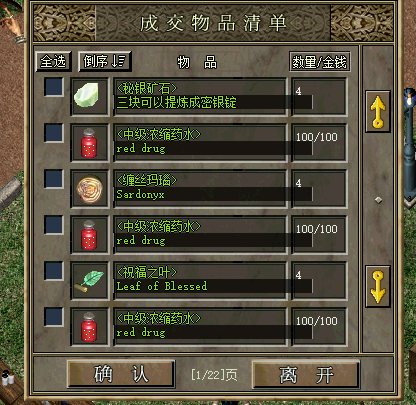Click the yellow down arrow button

(x=378, y=286)
